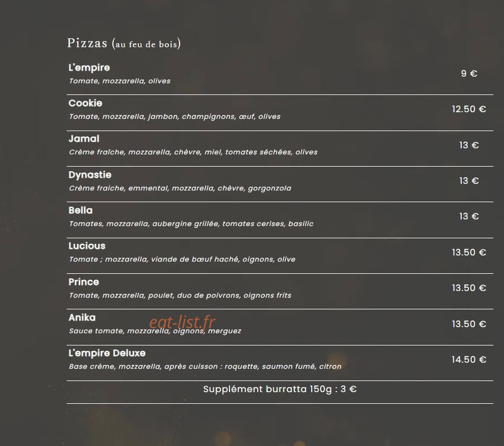Click the eat-list.fr watermark
Viewport: 504px width, 446px height.
pyautogui.click(x=182, y=322)
